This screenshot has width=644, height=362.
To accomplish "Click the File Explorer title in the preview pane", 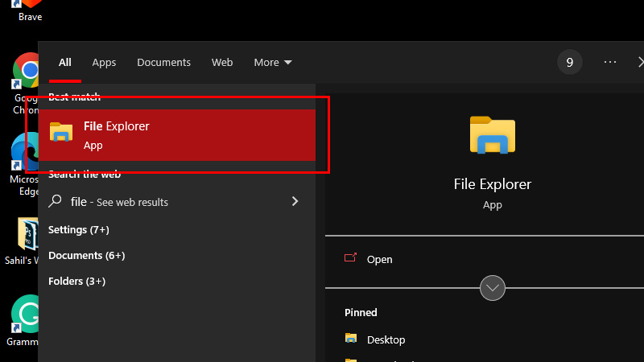I will pos(493,184).
